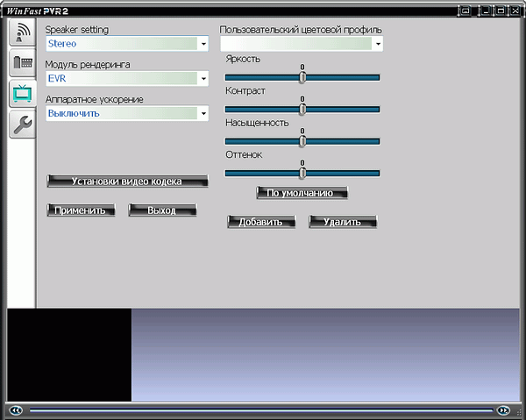Click Удалить to delete the profile
Screen dimensions: 526x420
[342, 222]
